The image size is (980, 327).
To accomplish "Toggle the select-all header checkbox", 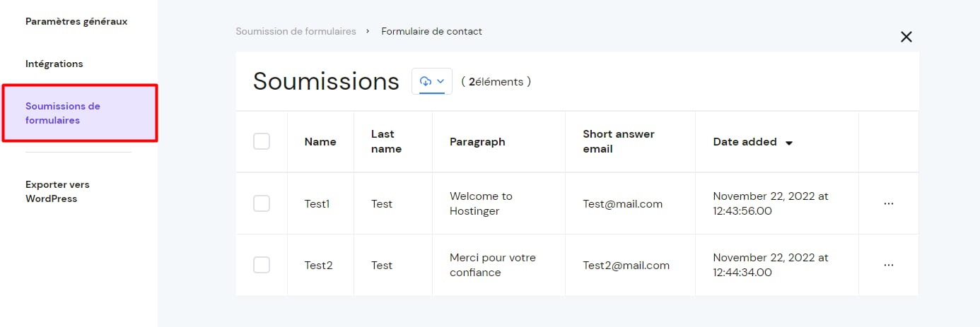I will pyautogui.click(x=262, y=141).
